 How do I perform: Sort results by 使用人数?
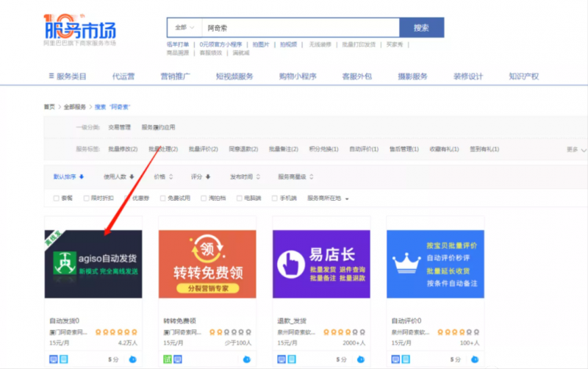118,177
